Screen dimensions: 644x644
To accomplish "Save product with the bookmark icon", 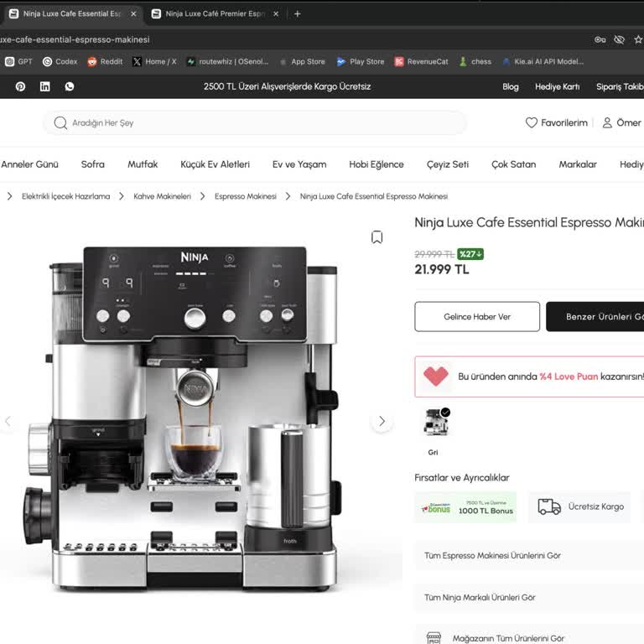I will (x=377, y=237).
